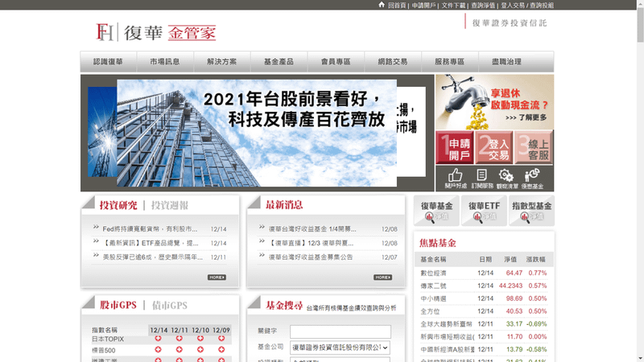Open the 會員專區 menu
644x362 pixels.
point(336,62)
